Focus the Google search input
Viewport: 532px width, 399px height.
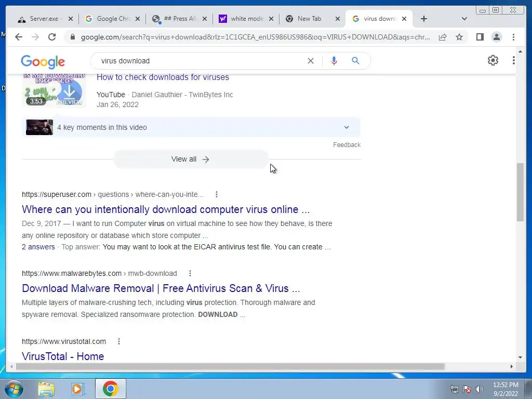point(200,61)
